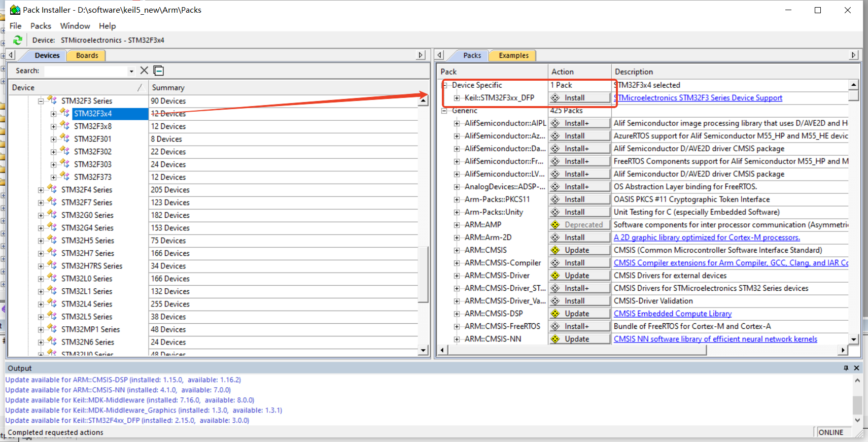Collapse the Generic pack group

coord(444,111)
